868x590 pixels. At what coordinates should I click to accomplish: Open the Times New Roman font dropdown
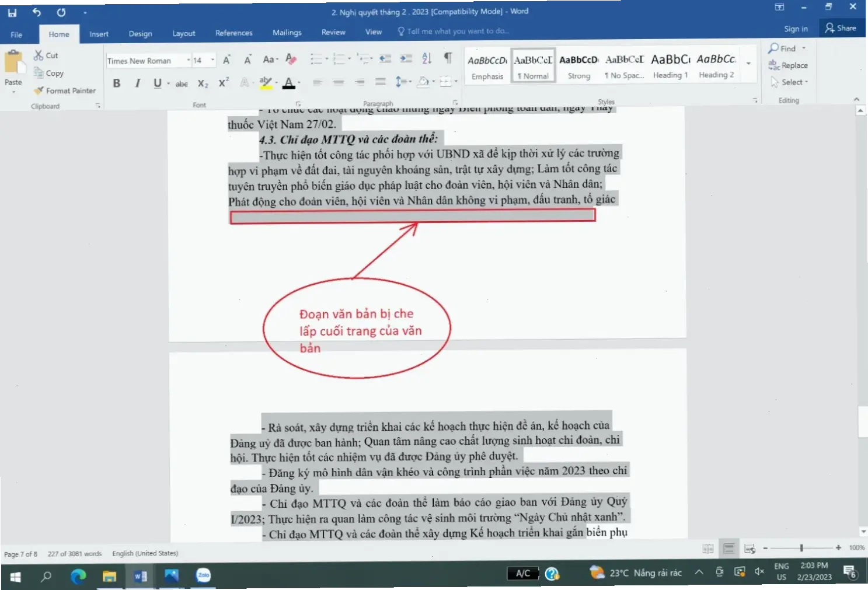(x=188, y=60)
